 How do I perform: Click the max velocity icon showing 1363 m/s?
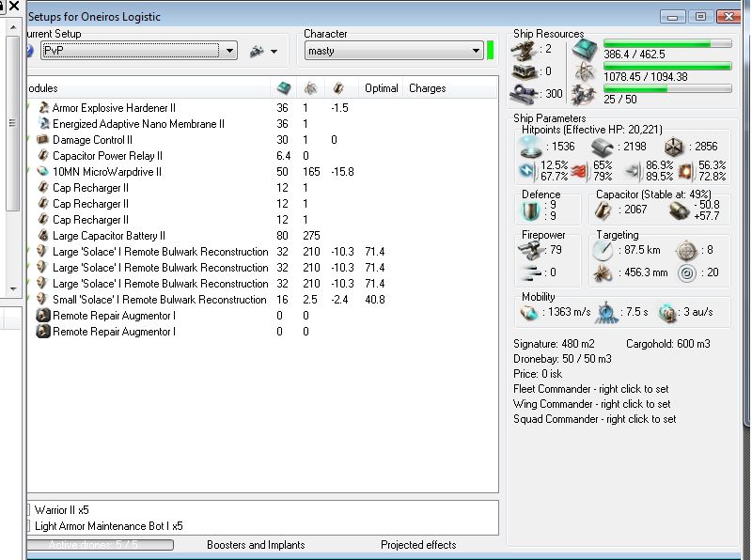[x=529, y=313]
